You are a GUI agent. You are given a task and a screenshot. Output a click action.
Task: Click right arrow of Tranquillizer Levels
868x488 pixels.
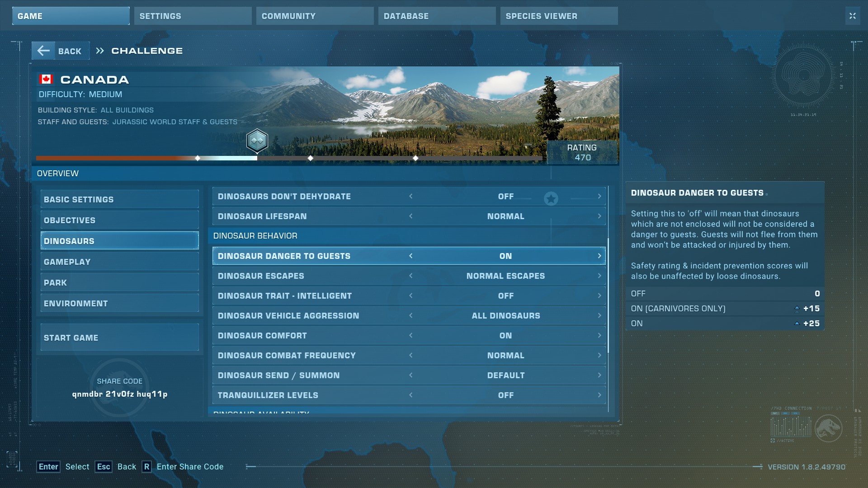(599, 395)
